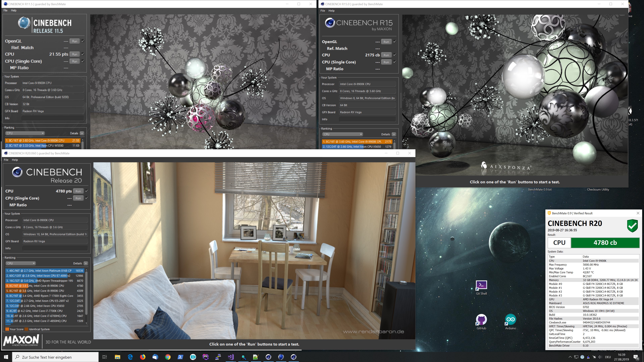Toggle CPU (Single Core) checkbox in R11.5
The height and width of the screenshot is (362, 644).
click(x=83, y=61)
